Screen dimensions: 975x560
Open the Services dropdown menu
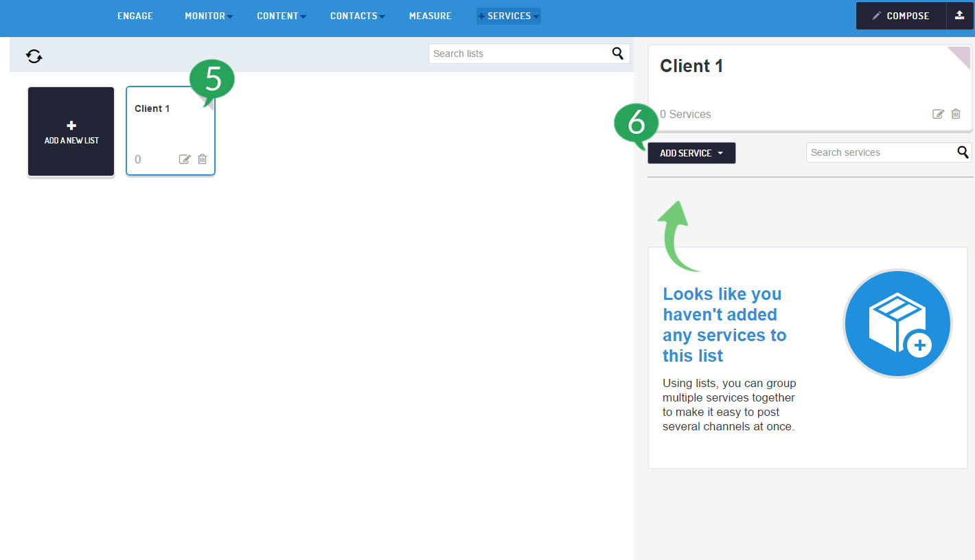click(509, 16)
